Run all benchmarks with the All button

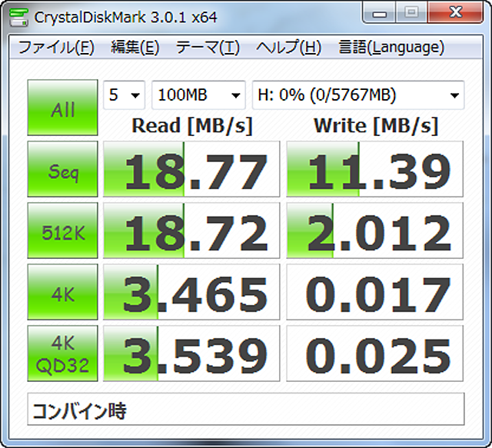(x=62, y=108)
